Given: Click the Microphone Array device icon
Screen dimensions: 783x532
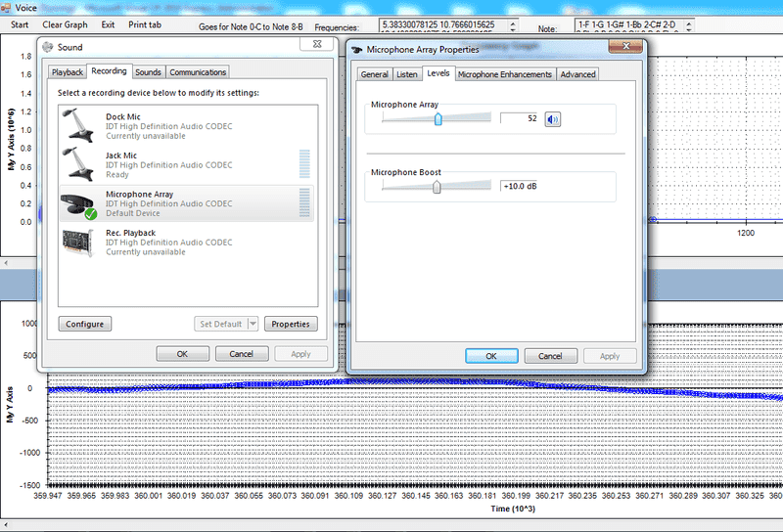Looking at the screenshot, I should click(77, 203).
